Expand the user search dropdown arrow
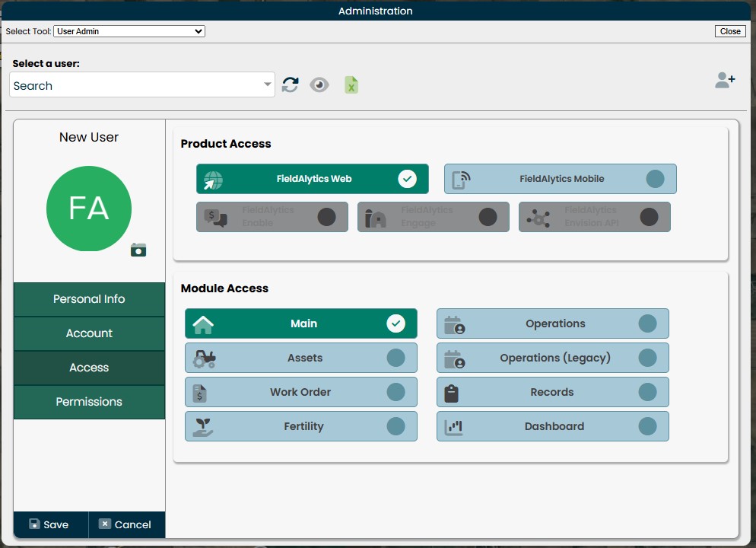Screen dimensions: 756x548 [x=268, y=84]
